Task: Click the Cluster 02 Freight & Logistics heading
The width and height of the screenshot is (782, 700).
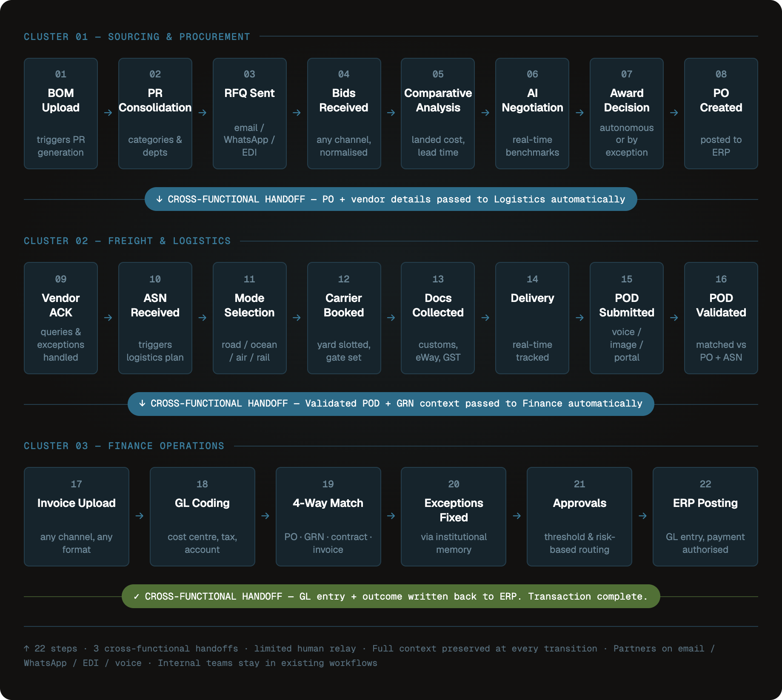Action: pyautogui.click(x=127, y=241)
